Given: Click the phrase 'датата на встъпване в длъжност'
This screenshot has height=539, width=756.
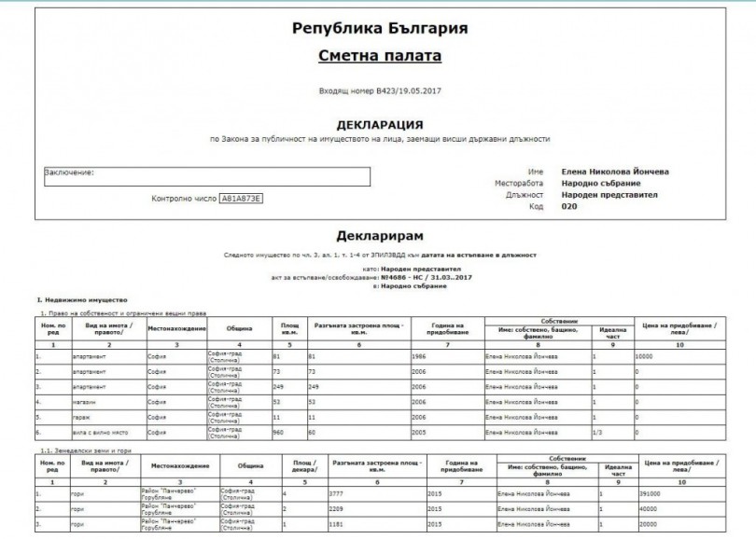Looking at the screenshot, I should (479, 256).
